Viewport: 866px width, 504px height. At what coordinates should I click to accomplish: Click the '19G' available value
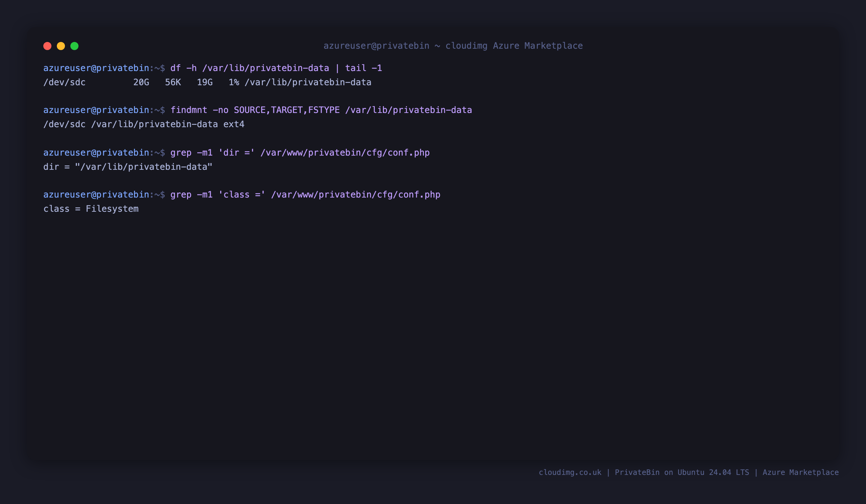[x=205, y=83]
